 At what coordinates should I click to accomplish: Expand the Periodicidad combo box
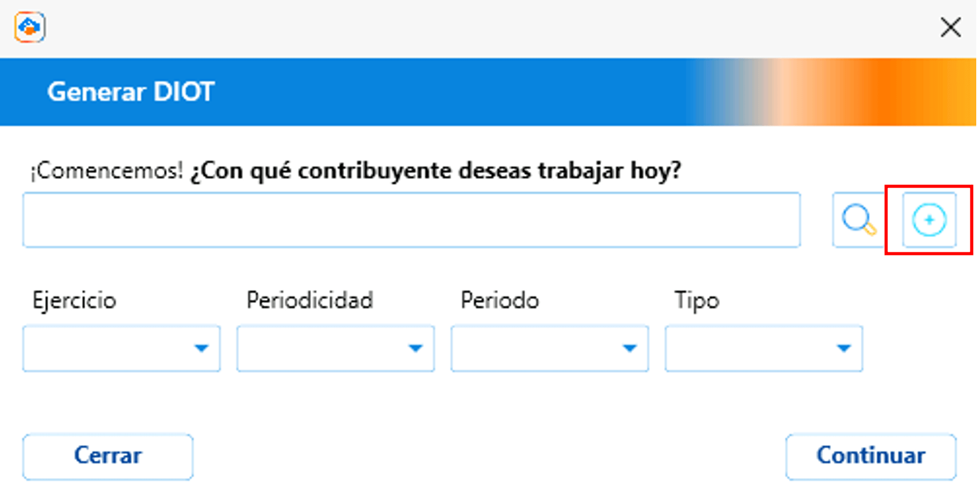pyautogui.click(x=335, y=348)
